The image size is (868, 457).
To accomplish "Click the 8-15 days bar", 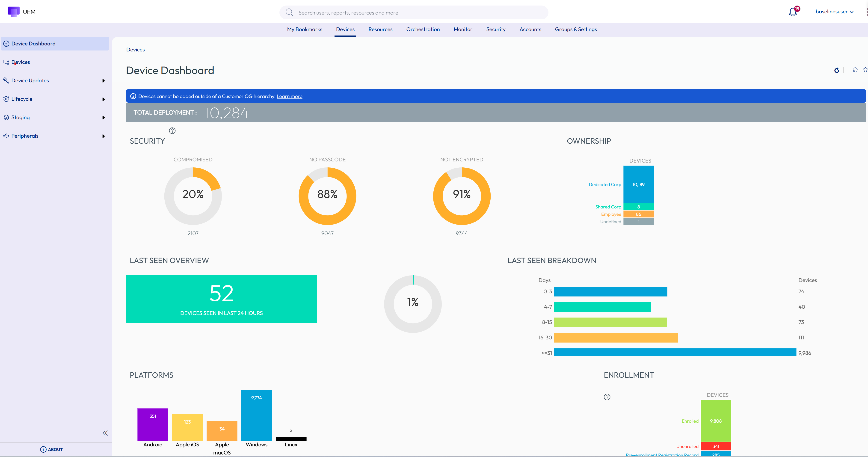I will click(610, 322).
